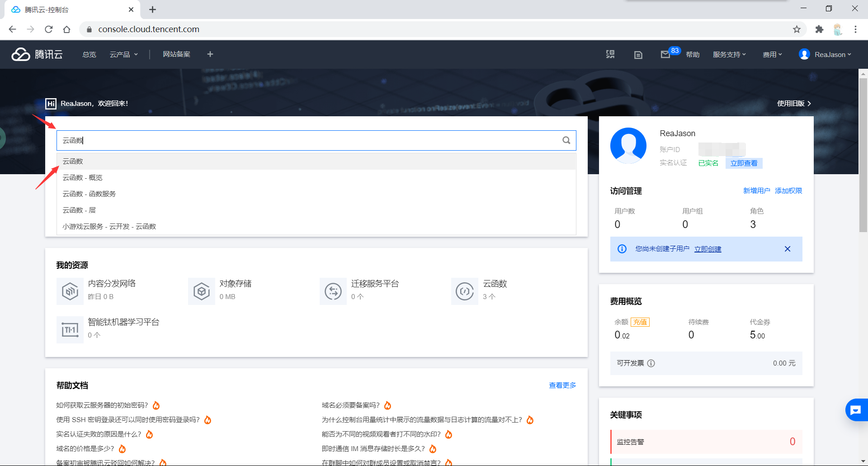This screenshot has height=466, width=868.
Task: Open 查看更多 help documents link
Action: tap(562, 385)
